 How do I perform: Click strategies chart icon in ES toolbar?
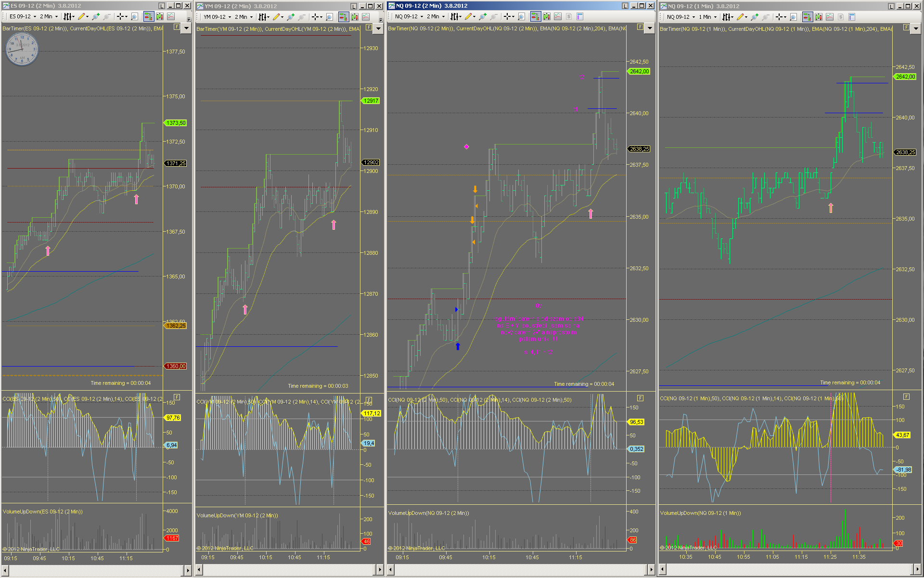171,16
